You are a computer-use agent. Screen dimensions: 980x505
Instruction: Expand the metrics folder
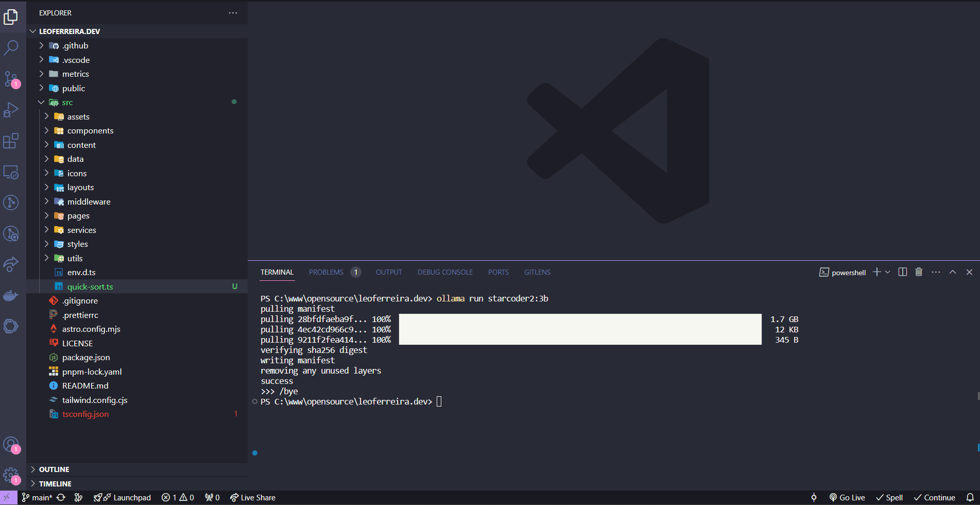pyautogui.click(x=137, y=74)
